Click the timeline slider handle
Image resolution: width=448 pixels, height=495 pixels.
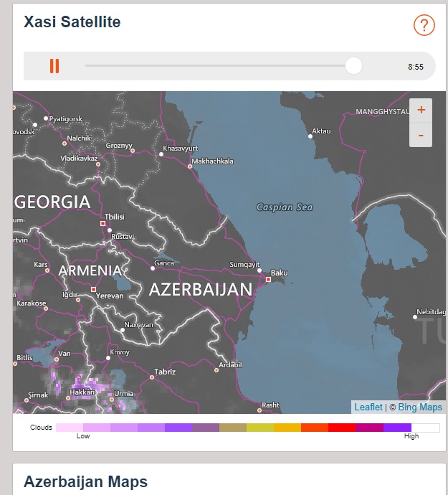coord(353,66)
